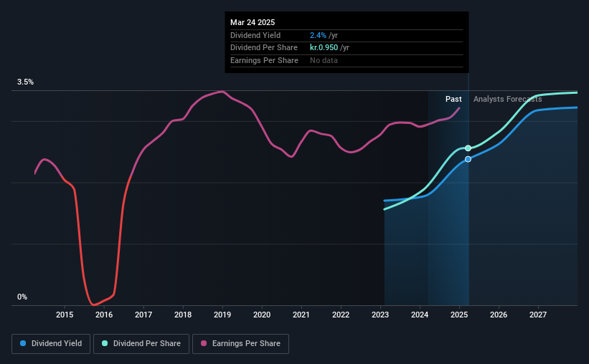Click the 2.4% dividend yield value
This screenshot has height=364, width=589.
click(x=318, y=35)
